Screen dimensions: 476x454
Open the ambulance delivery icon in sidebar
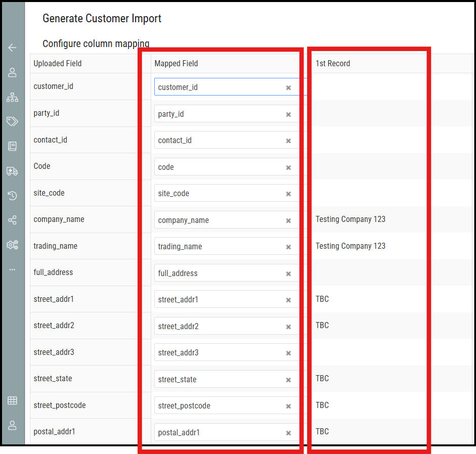pyautogui.click(x=12, y=171)
